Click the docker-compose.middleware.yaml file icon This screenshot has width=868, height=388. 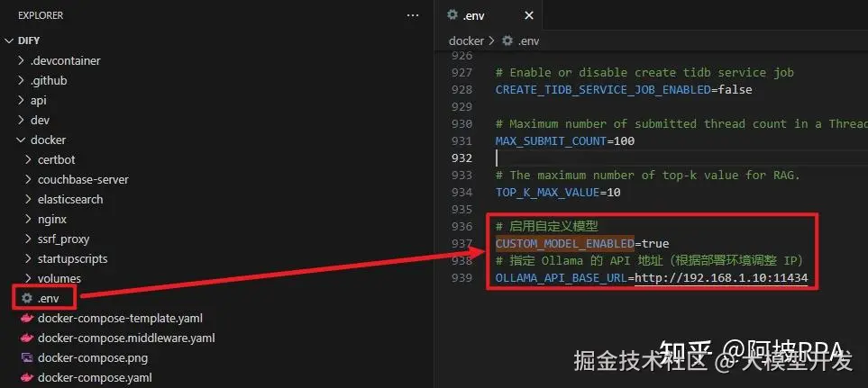click(x=26, y=338)
